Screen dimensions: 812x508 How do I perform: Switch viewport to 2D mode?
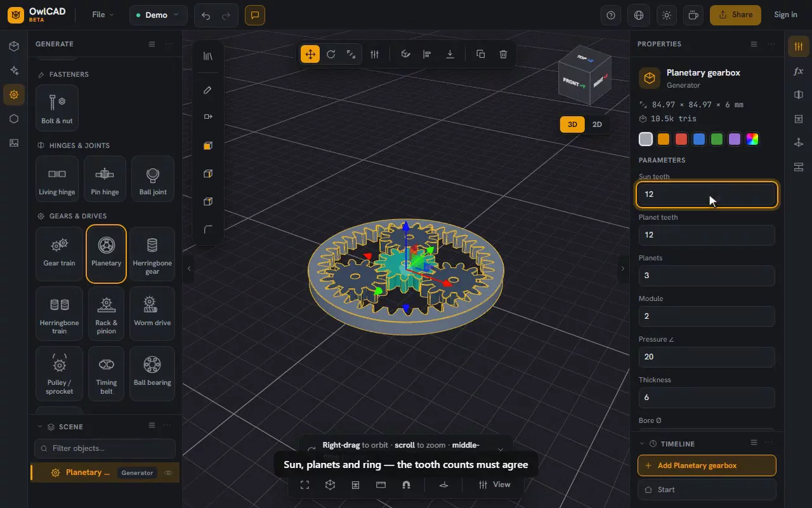pyautogui.click(x=597, y=124)
